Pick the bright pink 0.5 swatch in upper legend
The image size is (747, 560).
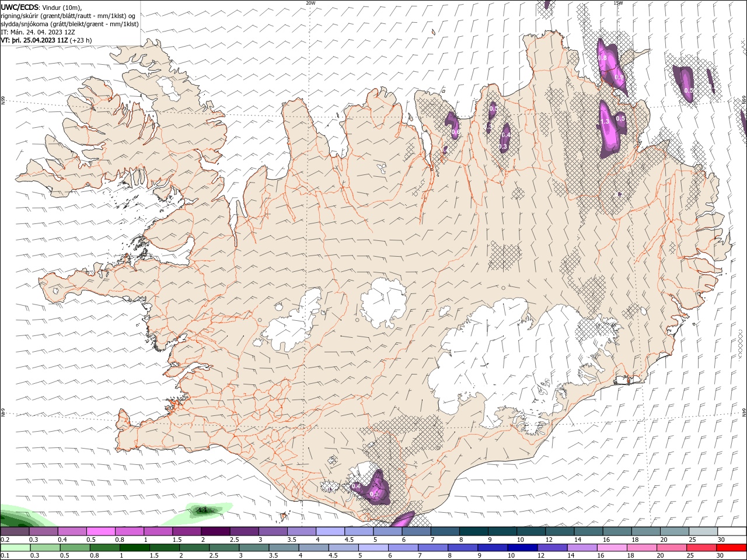point(100,531)
